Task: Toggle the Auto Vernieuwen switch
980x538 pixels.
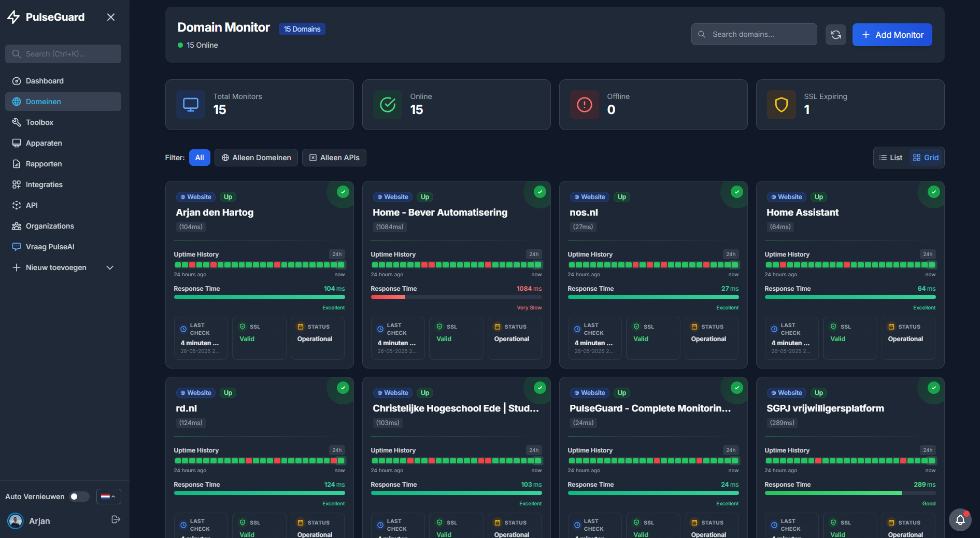Action: tap(79, 497)
